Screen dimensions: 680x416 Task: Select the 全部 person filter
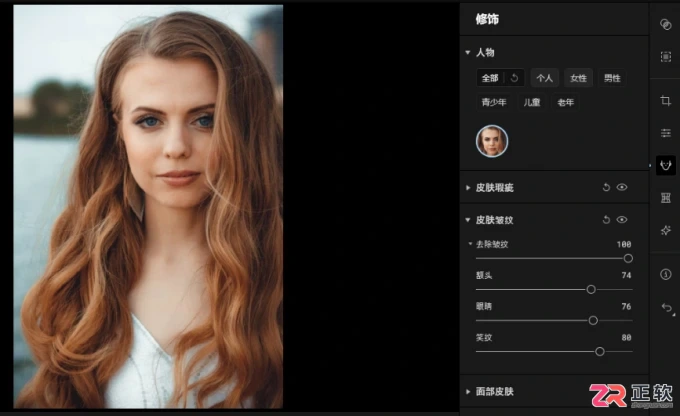490,78
